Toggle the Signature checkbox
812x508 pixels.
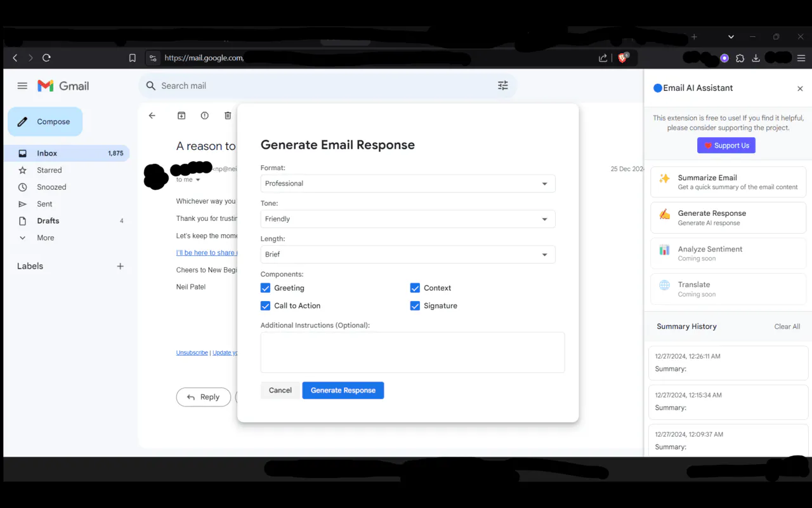pyautogui.click(x=415, y=305)
